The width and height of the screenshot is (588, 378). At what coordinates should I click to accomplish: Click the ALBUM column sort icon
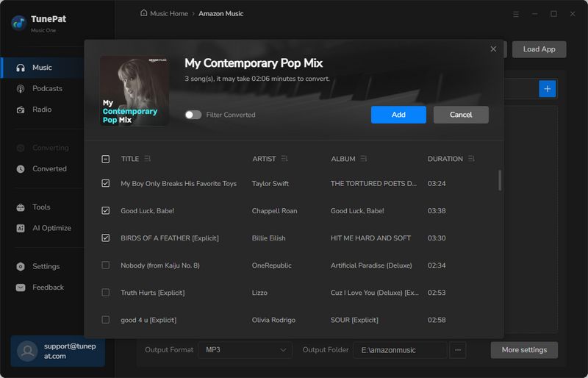364,159
